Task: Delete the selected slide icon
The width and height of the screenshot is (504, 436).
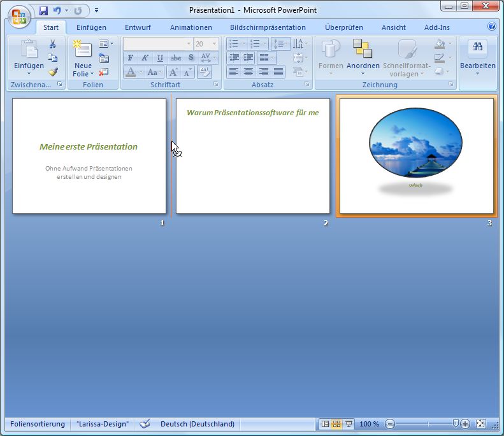Action: pos(103,72)
